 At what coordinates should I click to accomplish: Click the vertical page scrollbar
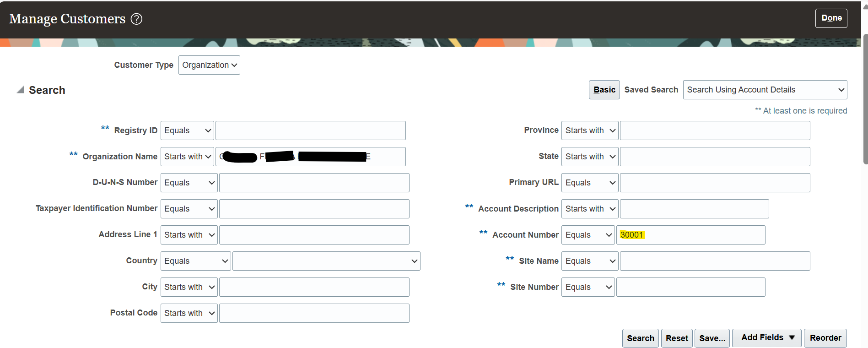865,98
